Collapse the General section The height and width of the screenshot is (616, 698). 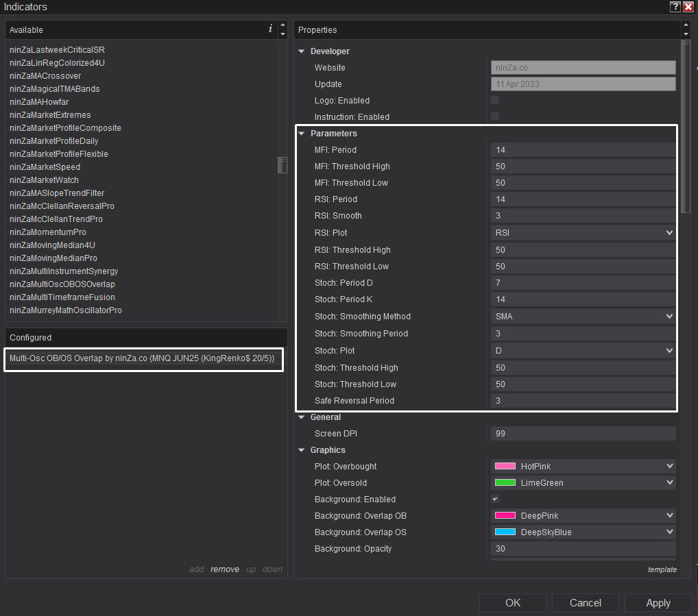point(302,417)
